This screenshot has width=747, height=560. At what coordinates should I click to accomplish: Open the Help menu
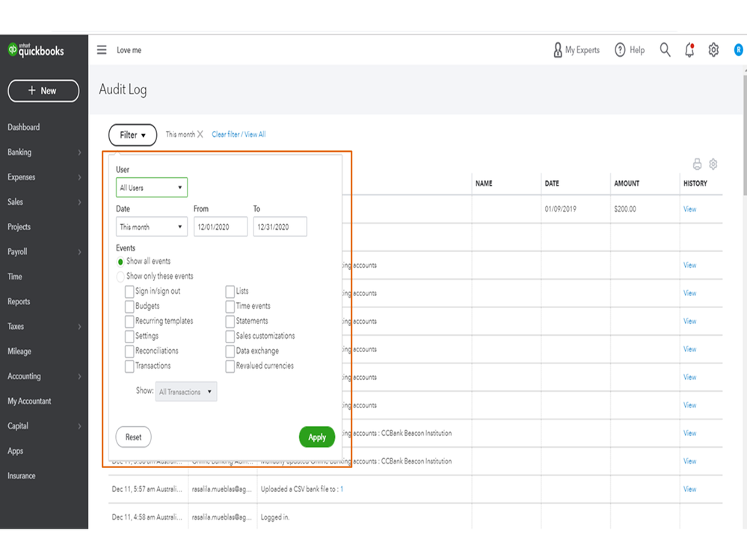click(630, 49)
